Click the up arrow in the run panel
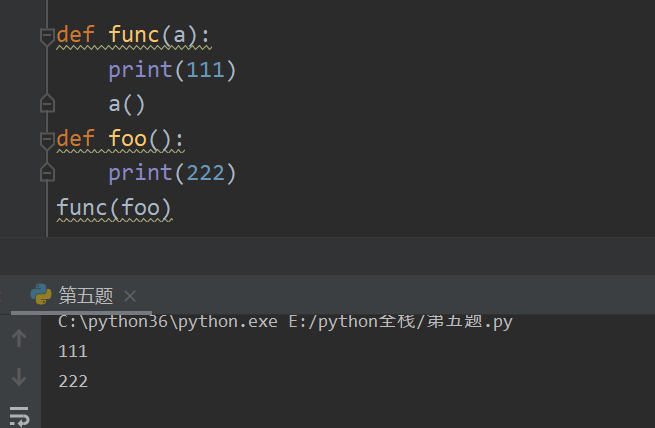 18,339
